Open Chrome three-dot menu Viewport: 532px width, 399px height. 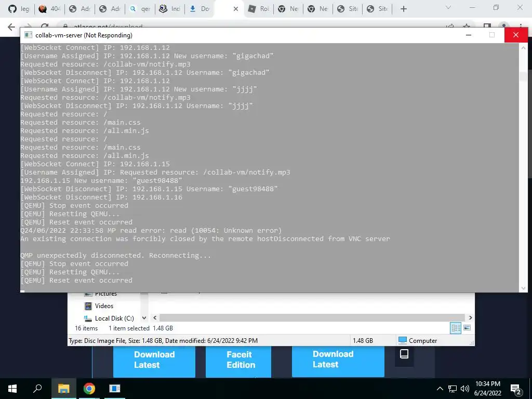click(521, 25)
